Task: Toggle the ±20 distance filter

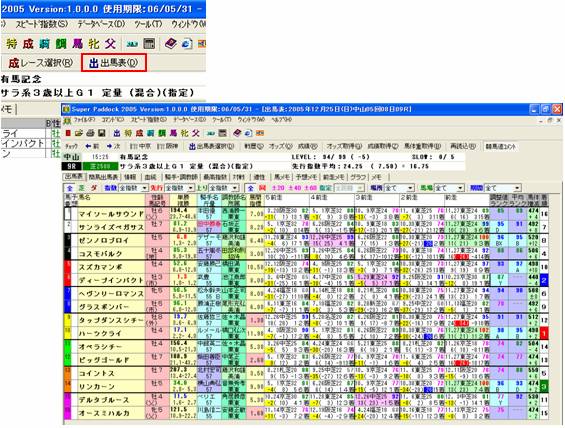Action: point(278,188)
